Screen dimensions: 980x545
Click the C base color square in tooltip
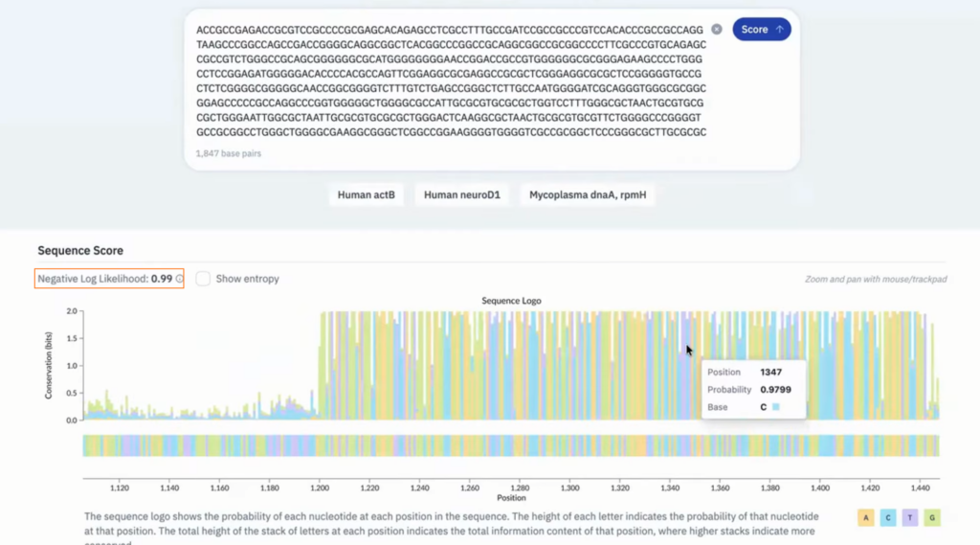[x=775, y=408]
